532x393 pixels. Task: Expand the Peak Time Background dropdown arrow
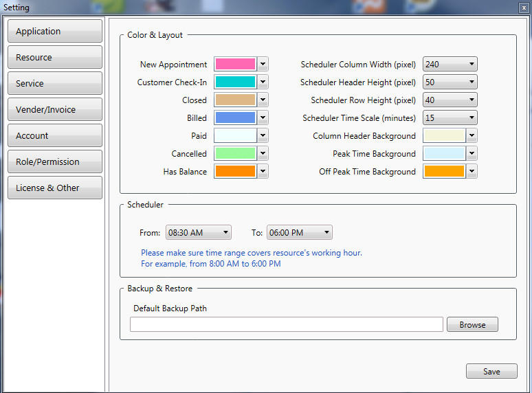[472, 153]
